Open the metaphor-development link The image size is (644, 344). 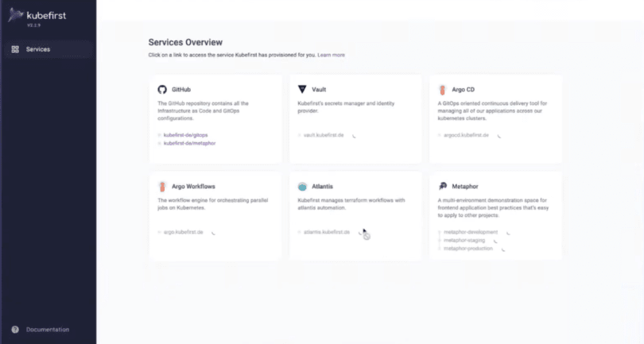471,232
